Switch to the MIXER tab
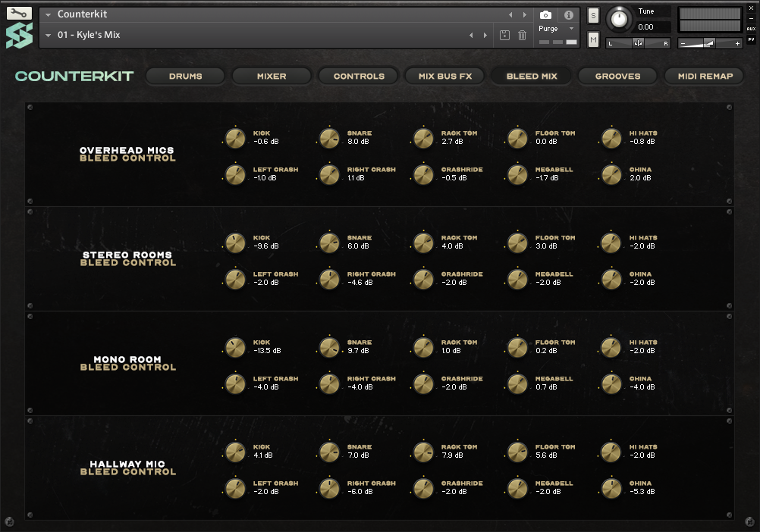The image size is (760, 532). 272,76
